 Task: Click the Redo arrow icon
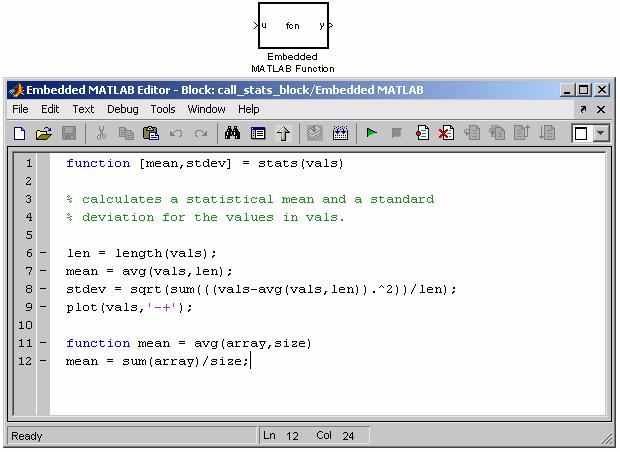tap(200, 133)
